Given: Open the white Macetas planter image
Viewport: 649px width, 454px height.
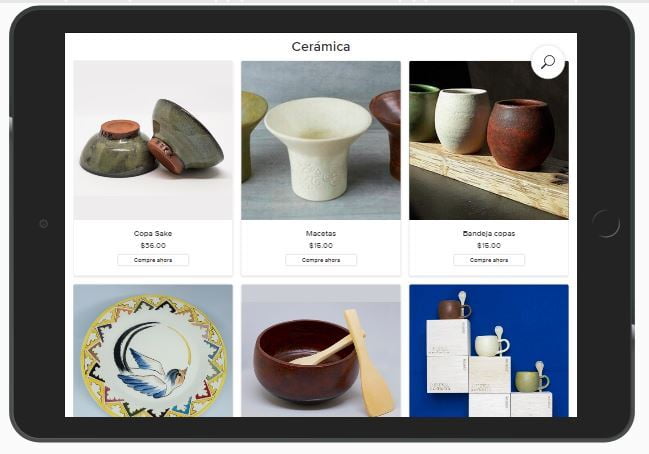Looking at the screenshot, I should click(321, 140).
